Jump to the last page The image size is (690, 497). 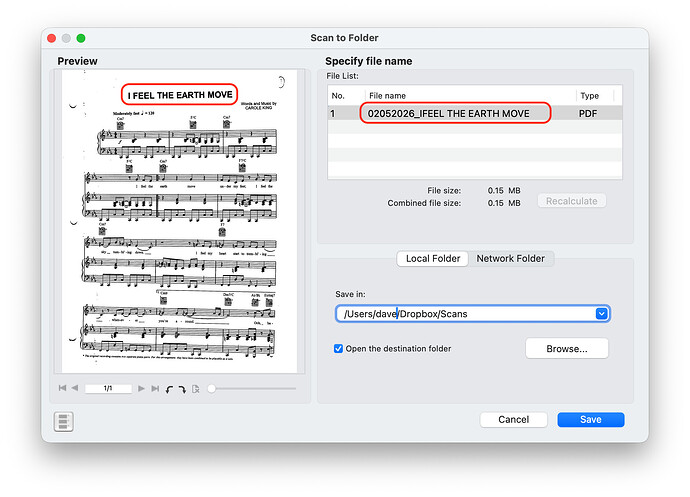[153, 388]
